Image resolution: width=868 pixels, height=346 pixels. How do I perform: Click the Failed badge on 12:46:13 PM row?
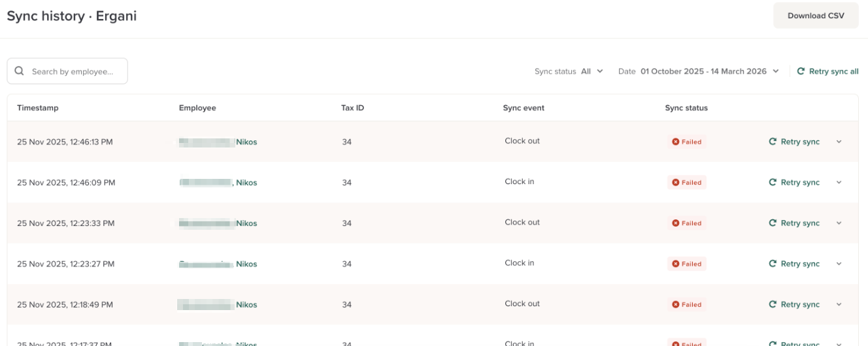686,142
